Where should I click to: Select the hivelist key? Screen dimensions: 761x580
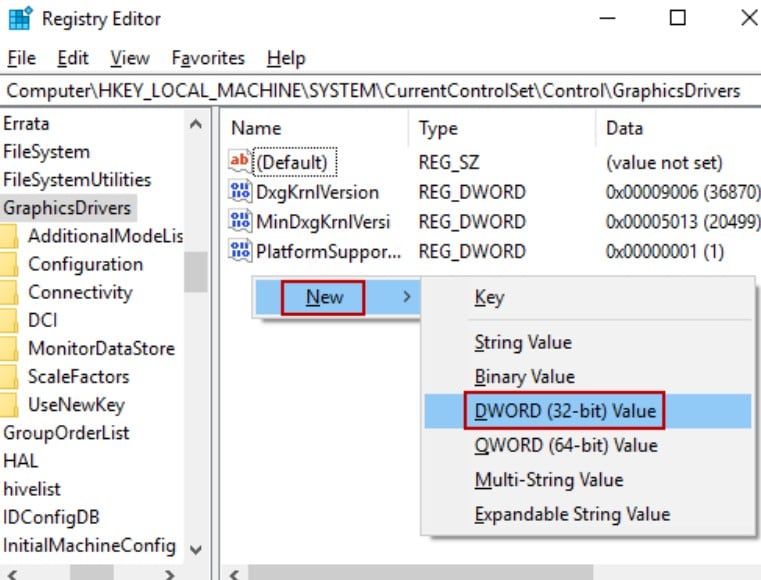(32, 489)
